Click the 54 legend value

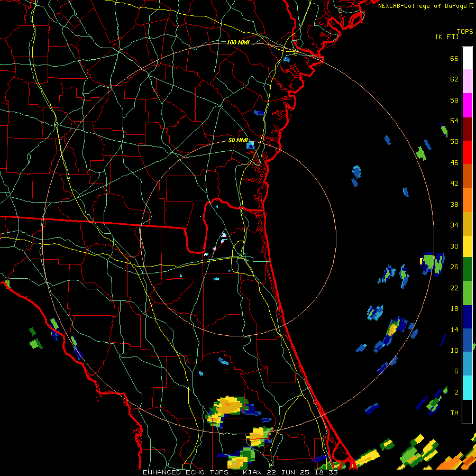coord(454,121)
